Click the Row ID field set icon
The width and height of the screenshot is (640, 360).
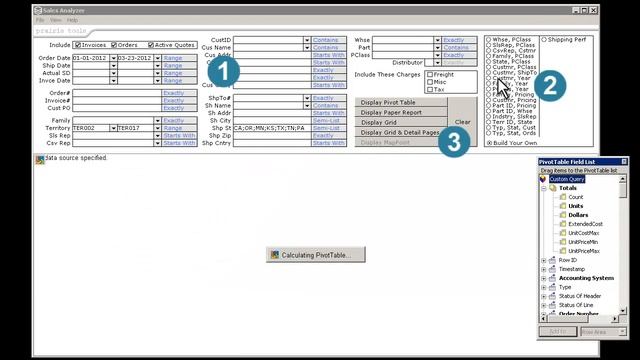552,260
